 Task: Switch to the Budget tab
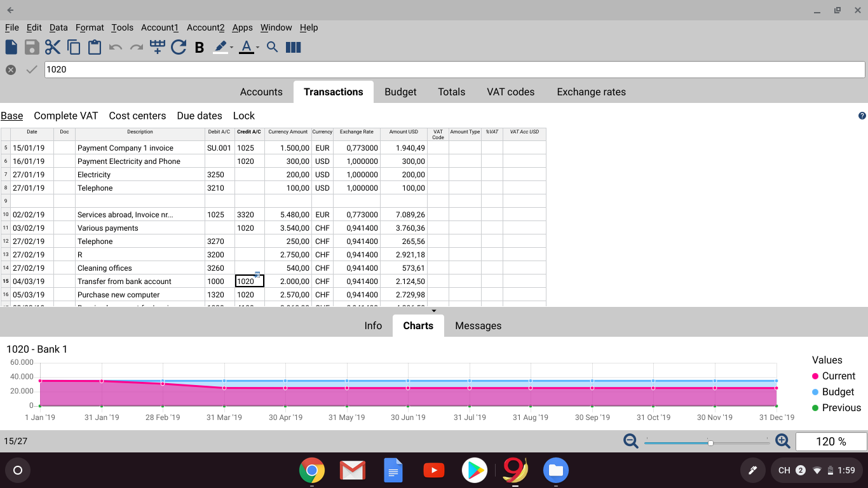[x=400, y=92]
